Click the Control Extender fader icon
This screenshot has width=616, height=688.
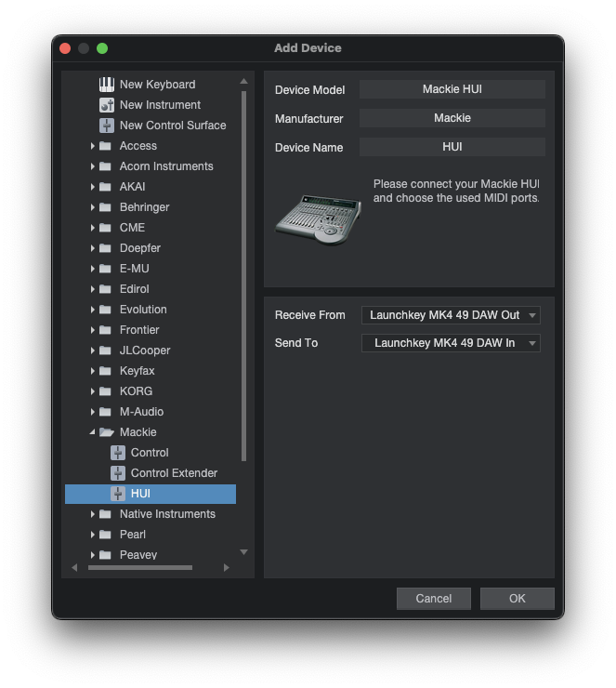(x=117, y=473)
